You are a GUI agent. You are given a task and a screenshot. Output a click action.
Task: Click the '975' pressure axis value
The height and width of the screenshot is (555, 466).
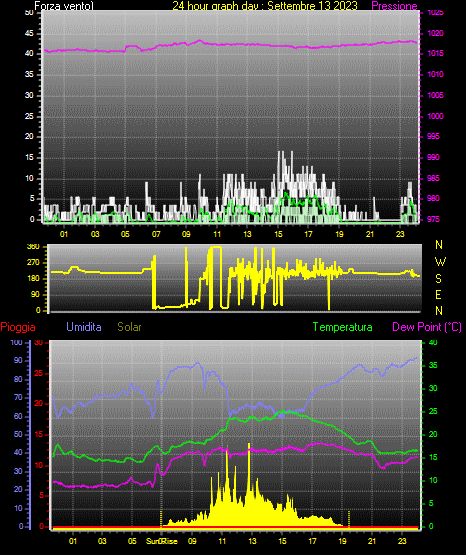pyautogui.click(x=433, y=219)
